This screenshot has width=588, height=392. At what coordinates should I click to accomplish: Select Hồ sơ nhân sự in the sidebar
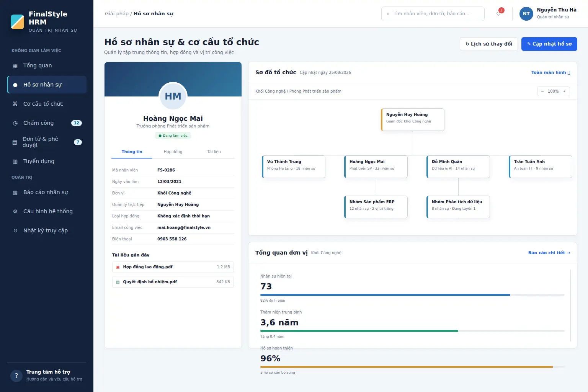pos(47,85)
